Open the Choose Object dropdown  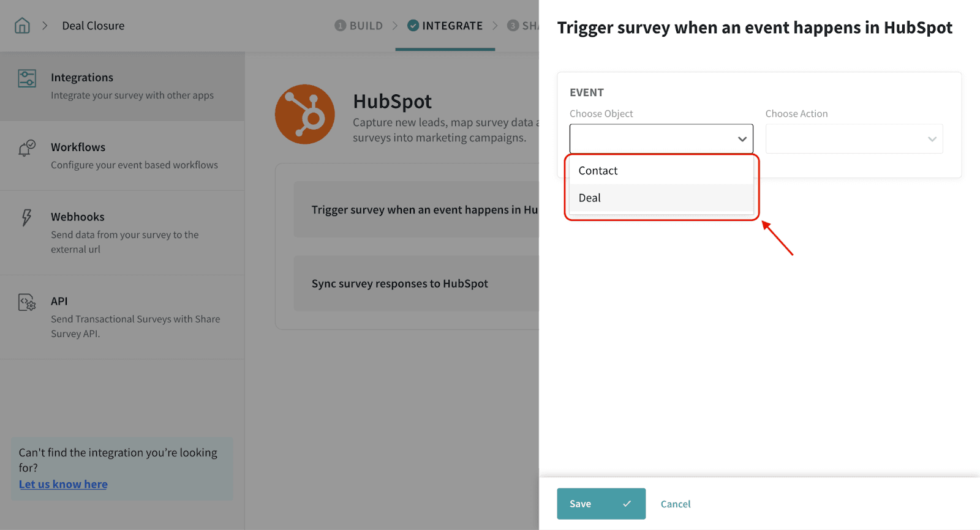click(661, 139)
